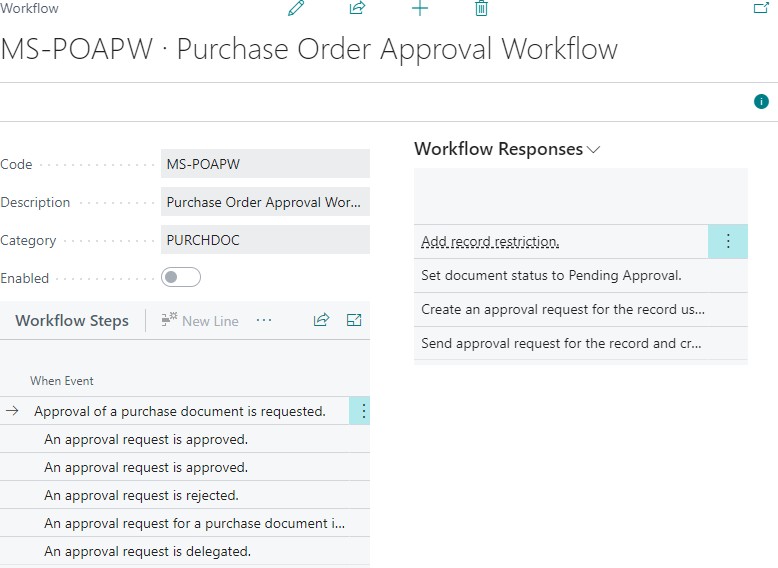Open row menu for purchase document requested step
This screenshot has width=778, height=568.
362,411
